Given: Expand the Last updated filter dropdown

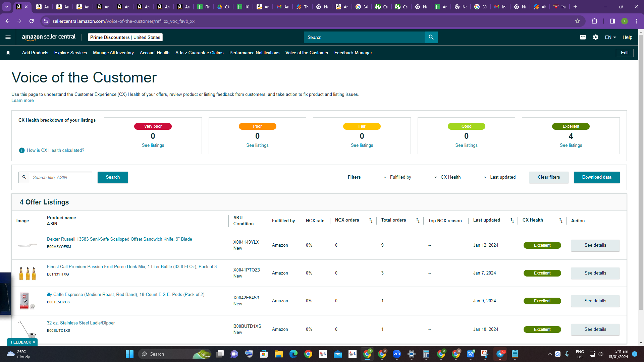Looking at the screenshot, I should click(499, 177).
